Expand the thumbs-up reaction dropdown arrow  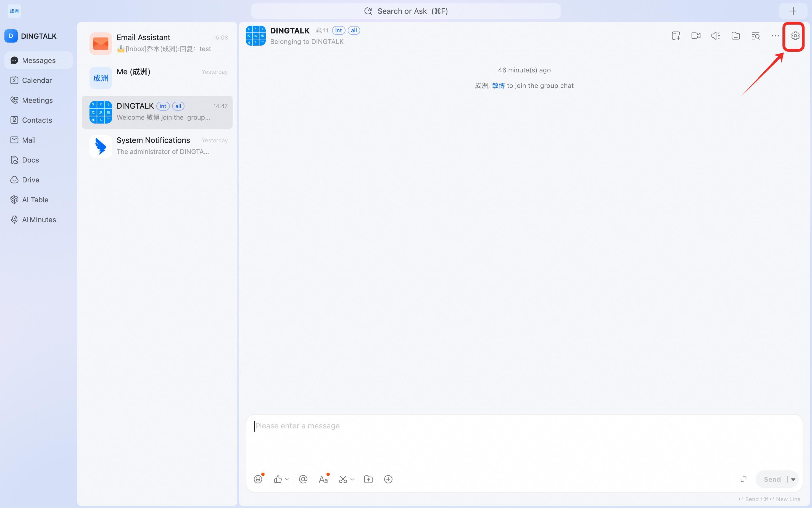[x=287, y=480]
